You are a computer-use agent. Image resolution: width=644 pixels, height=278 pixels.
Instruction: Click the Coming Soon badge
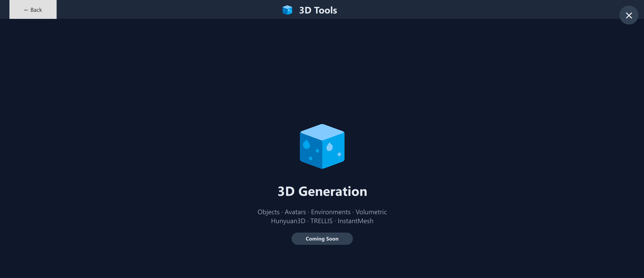point(322,239)
